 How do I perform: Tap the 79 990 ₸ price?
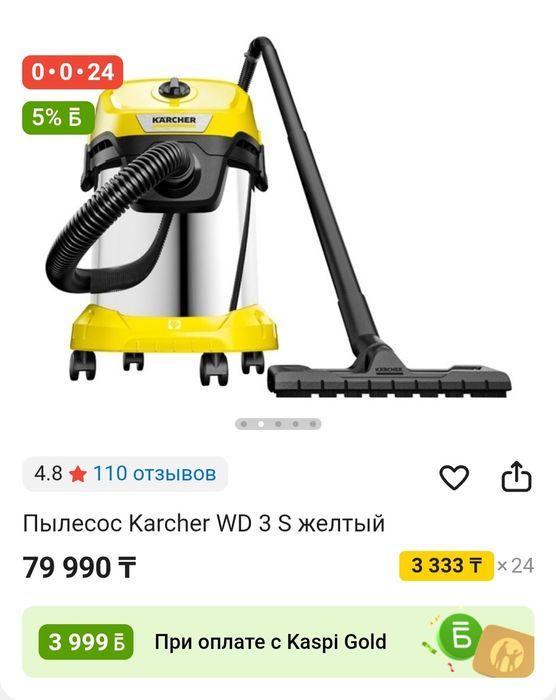79,567
